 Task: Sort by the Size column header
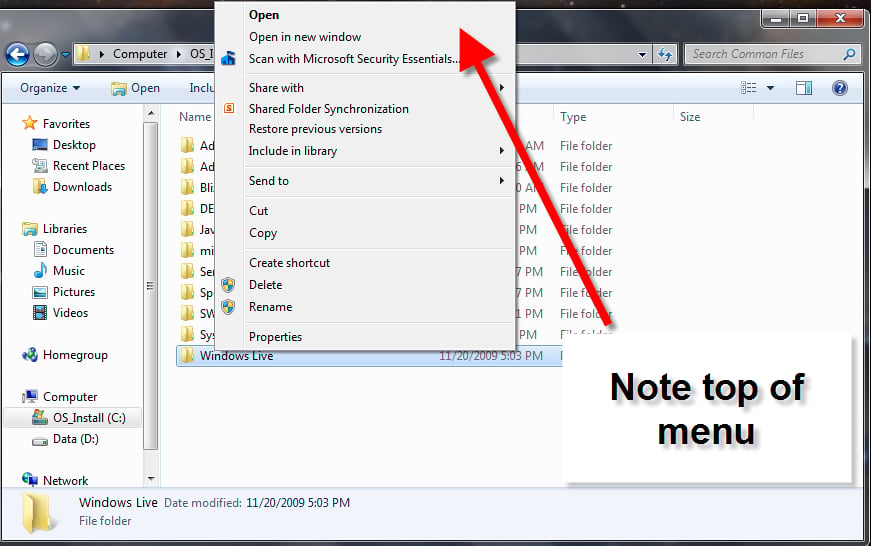click(x=690, y=117)
